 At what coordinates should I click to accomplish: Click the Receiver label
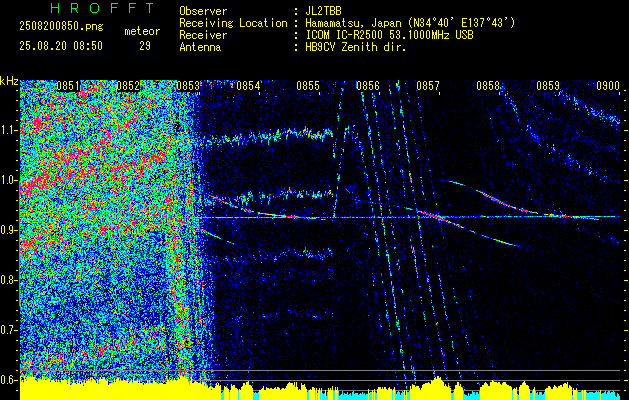click(203, 35)
